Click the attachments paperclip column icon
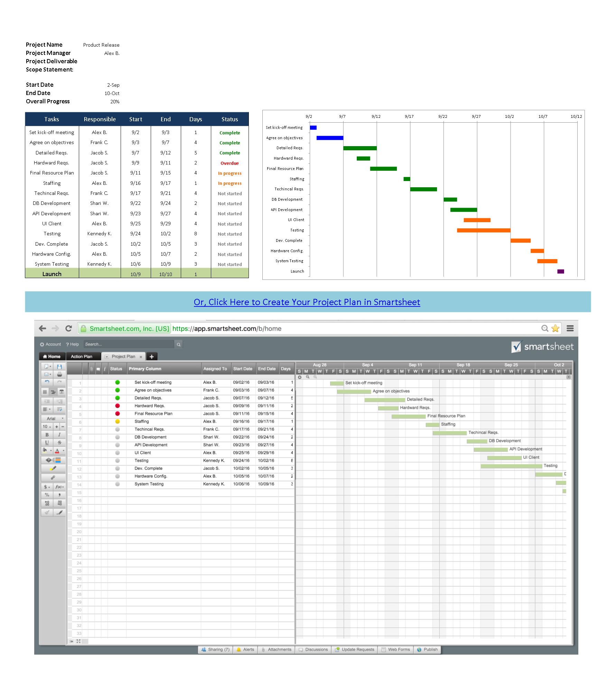616x691 pixels. click(92, 369)
